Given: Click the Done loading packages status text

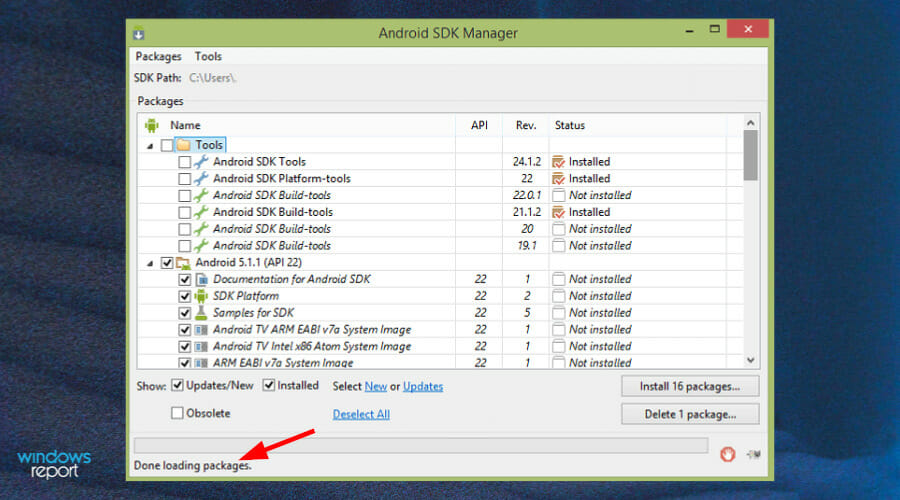Looking at the screenshot, I should click(x=193, y=465).
